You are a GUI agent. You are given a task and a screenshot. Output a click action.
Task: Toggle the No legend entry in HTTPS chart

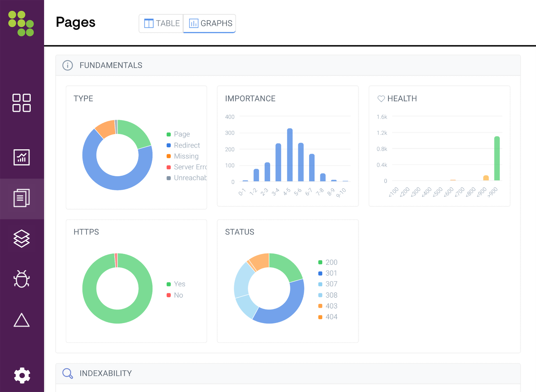(175, 295)
